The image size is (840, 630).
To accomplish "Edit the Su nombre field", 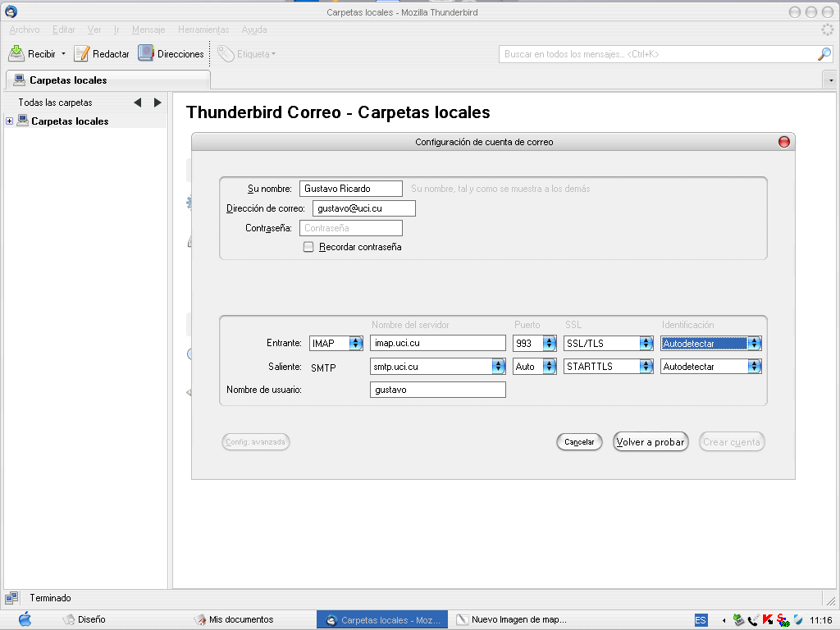I will click(351, 189).
